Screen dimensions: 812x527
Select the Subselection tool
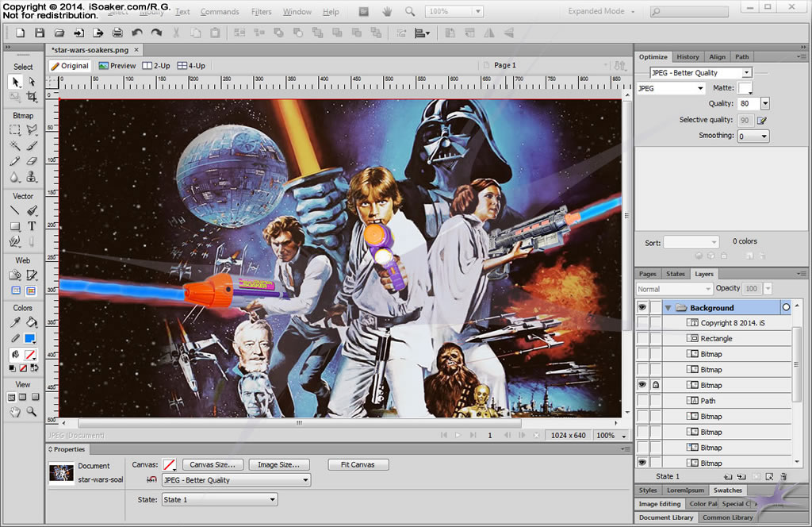pos(32,82)
